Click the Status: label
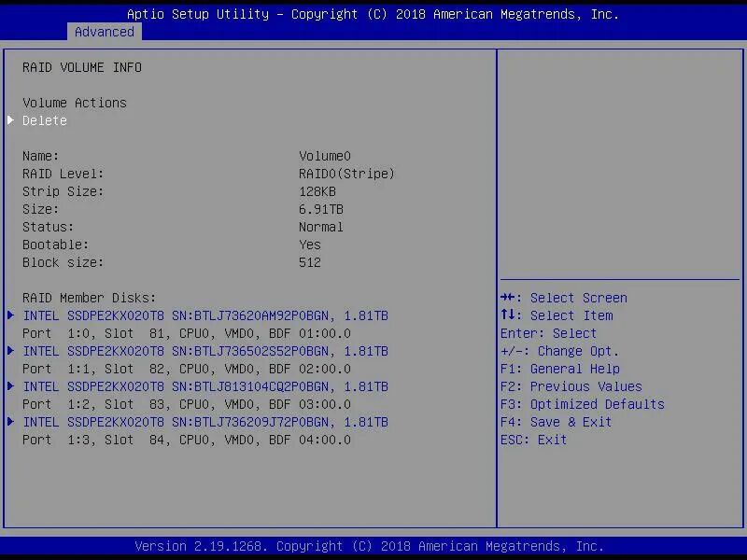This screenshot has width=747, height=560. pyautogui.click(x=49, y=227)
